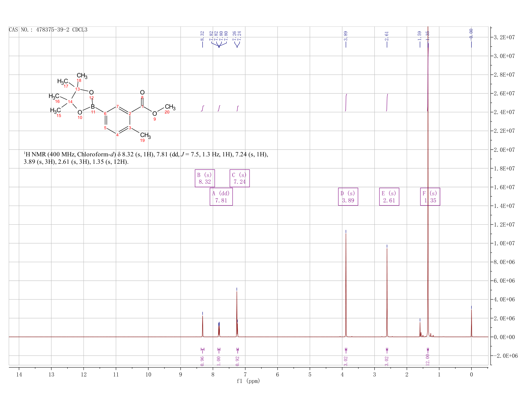The image size is (532, 411).
Task: Click the CAS NO. 478375-39-2 CDCL3 title
Action: coord(48,30)
